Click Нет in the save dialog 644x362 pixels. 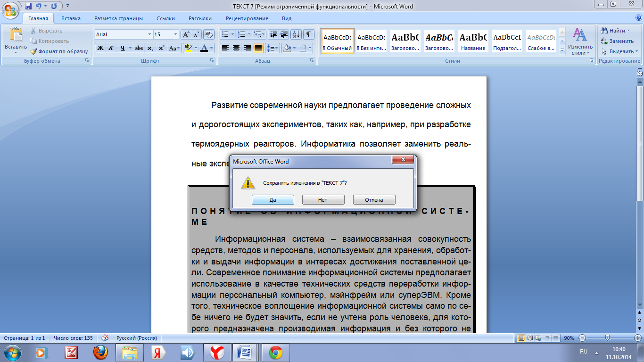click(323, 200)
